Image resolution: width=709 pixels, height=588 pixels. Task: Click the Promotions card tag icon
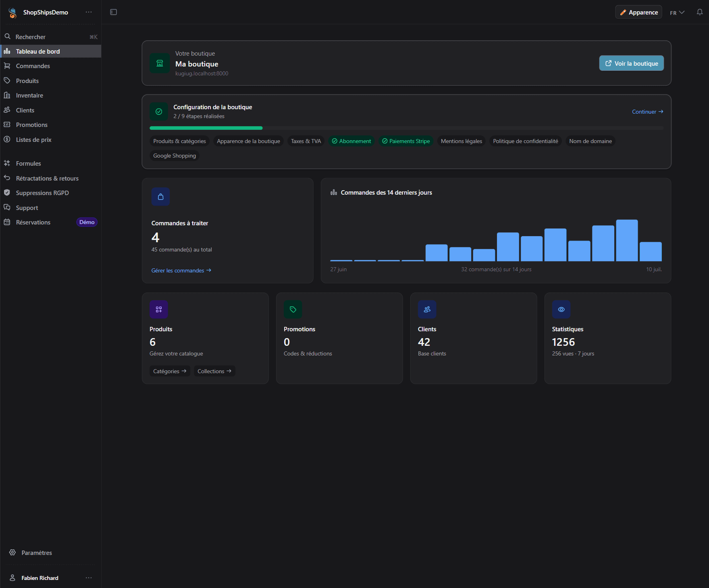click(293, 310)
